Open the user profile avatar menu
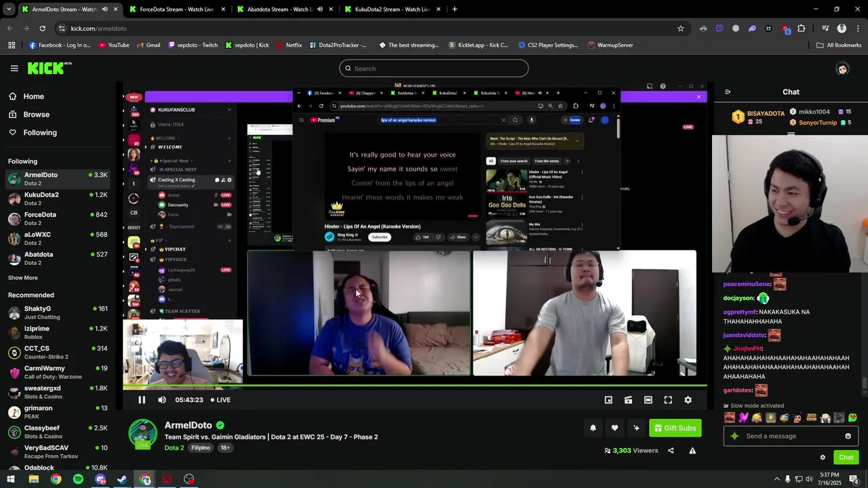 [842, 68]
